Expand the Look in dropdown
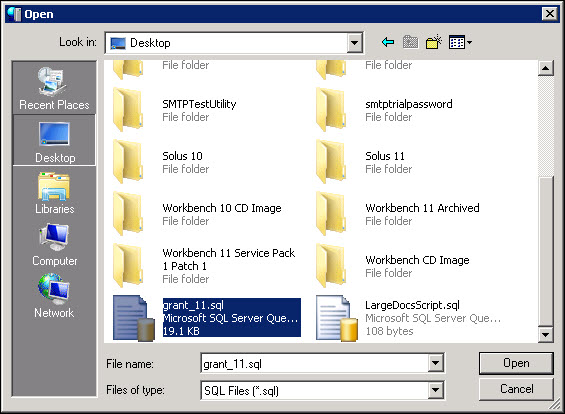This screenshot has width=565, height=414. point(355,43)
